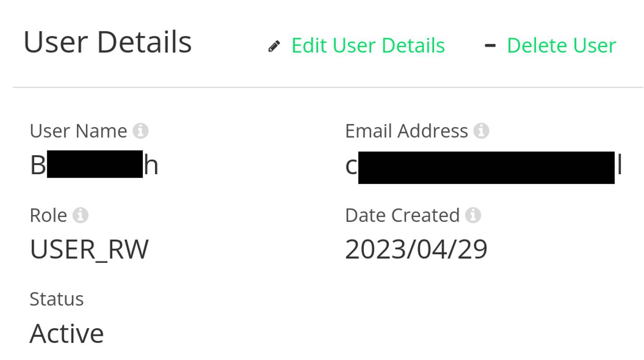The width and height of the screenshot is (644, 360).
Task: Click the date 2023/04/29
Action: click(x=416, y=249)
